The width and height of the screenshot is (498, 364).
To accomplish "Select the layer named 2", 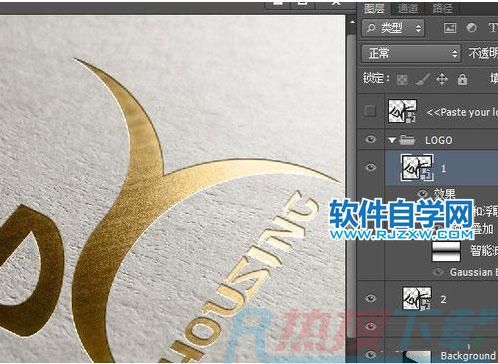I will (443, 299).
